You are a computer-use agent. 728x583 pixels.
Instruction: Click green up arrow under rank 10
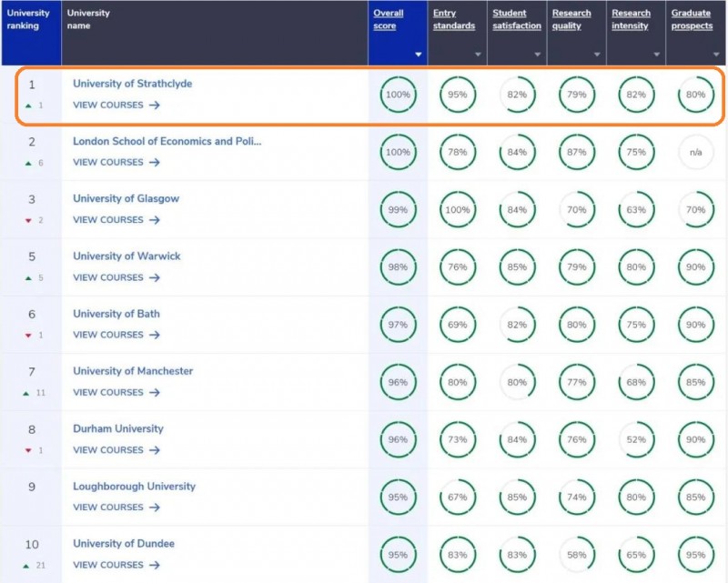(x=26, y=566)
